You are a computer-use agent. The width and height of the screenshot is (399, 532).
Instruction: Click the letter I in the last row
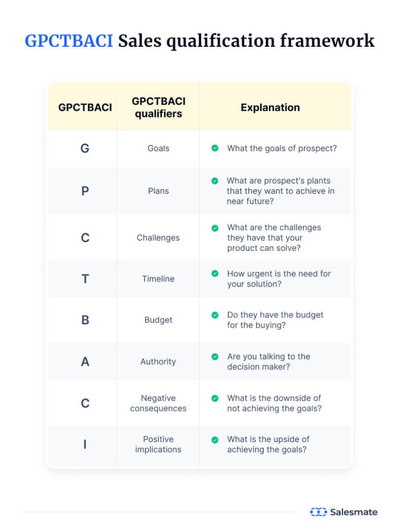[85, 444]
